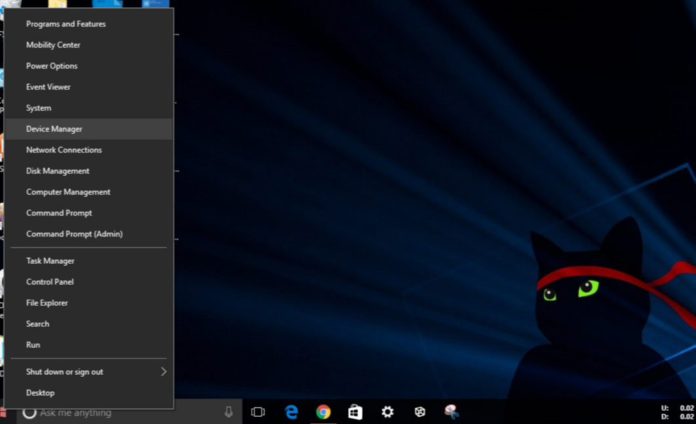This screenshot has height=424, width=696.
Task: Launch Event Viewer from the menu
Action: pos(89,87)
